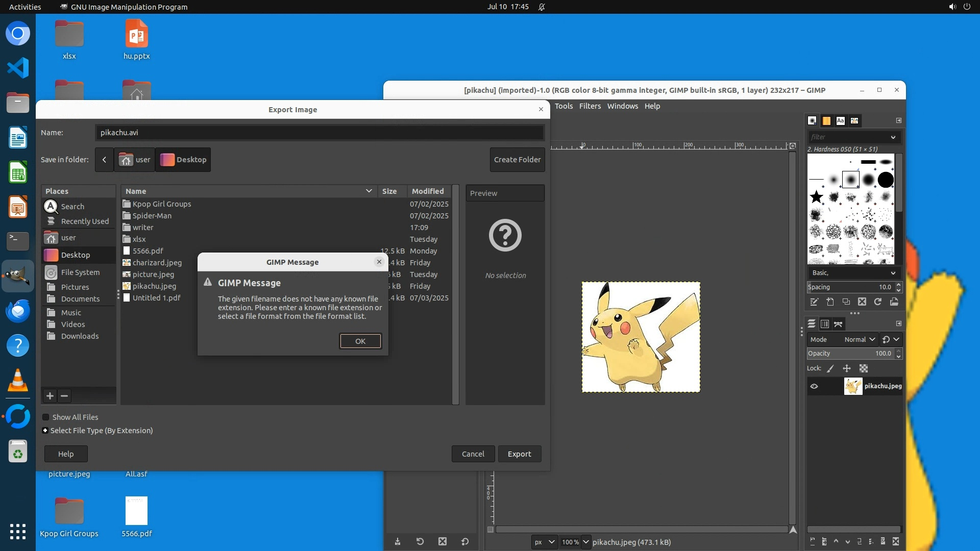Click the Edit brush icon
Viewport: 980px width, 551px height.
pyautogui.click(x=814, y=302)
